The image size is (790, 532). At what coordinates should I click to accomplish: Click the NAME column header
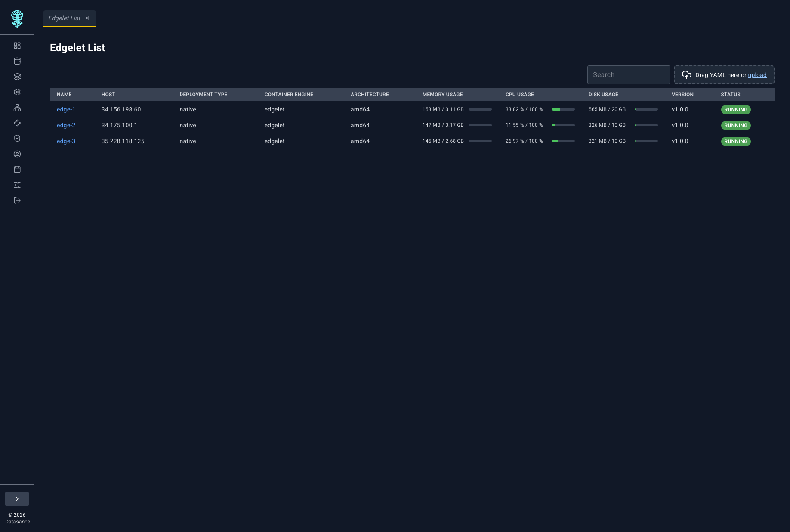coord(64,95)
